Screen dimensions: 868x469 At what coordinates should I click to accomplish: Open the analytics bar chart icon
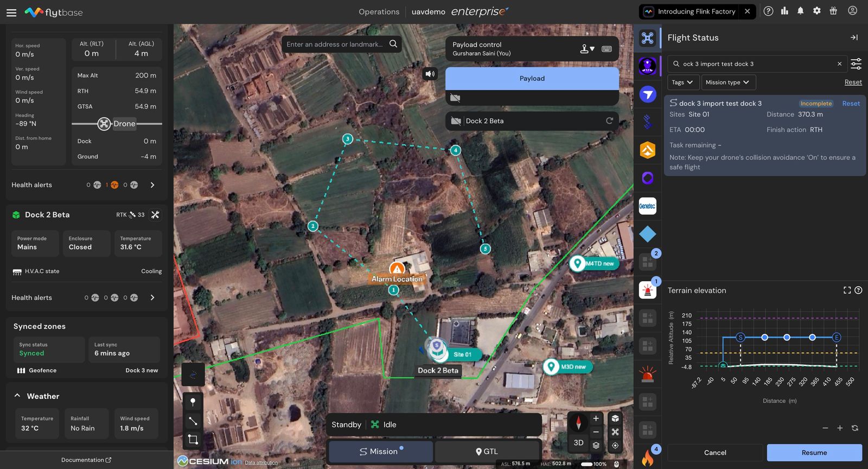click(x=784, y=11)
